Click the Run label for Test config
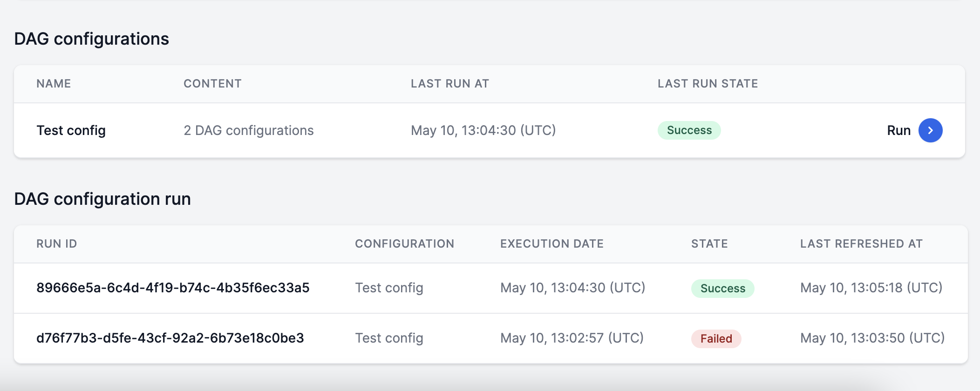This screenshot has width=980, height=391. [x=898, y=130]
